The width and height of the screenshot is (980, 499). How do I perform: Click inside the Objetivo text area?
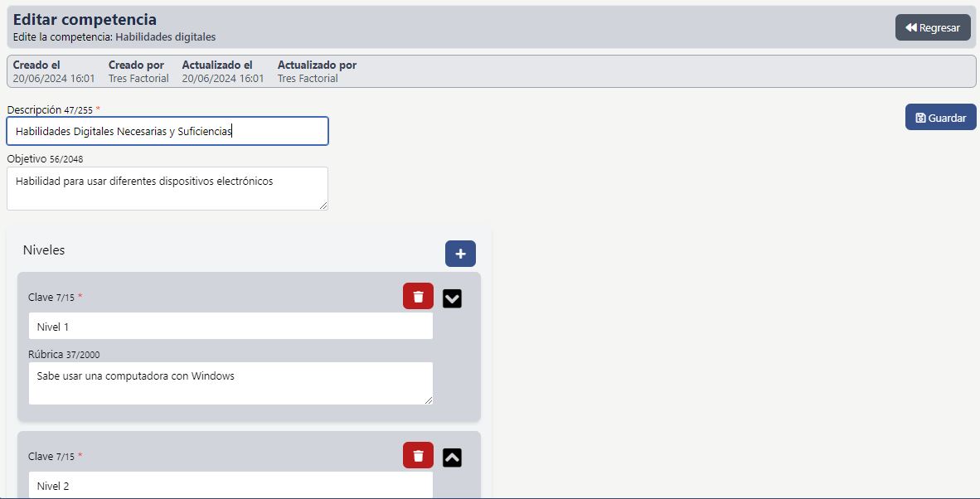coord(167,188)
